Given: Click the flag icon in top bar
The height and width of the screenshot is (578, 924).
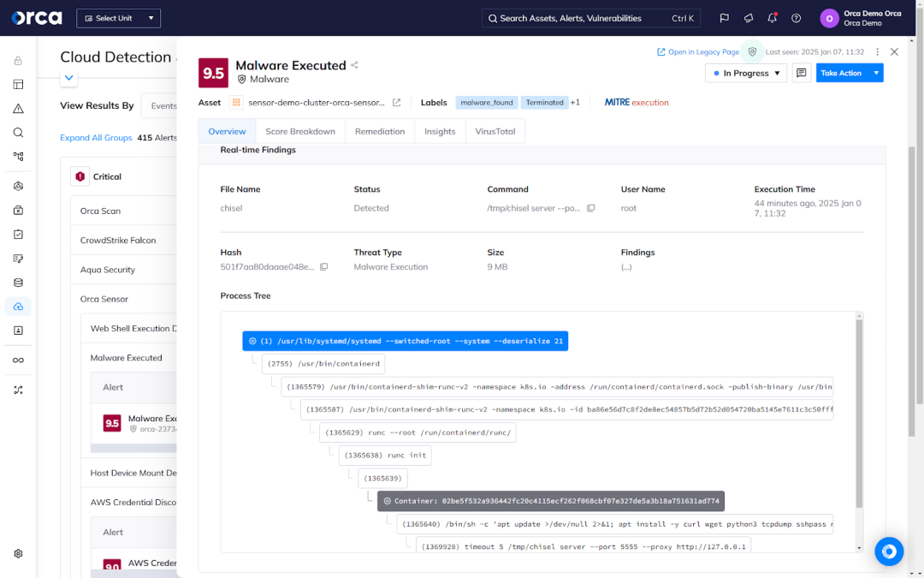Looking at the screenshot, I should tap(725, 18).
